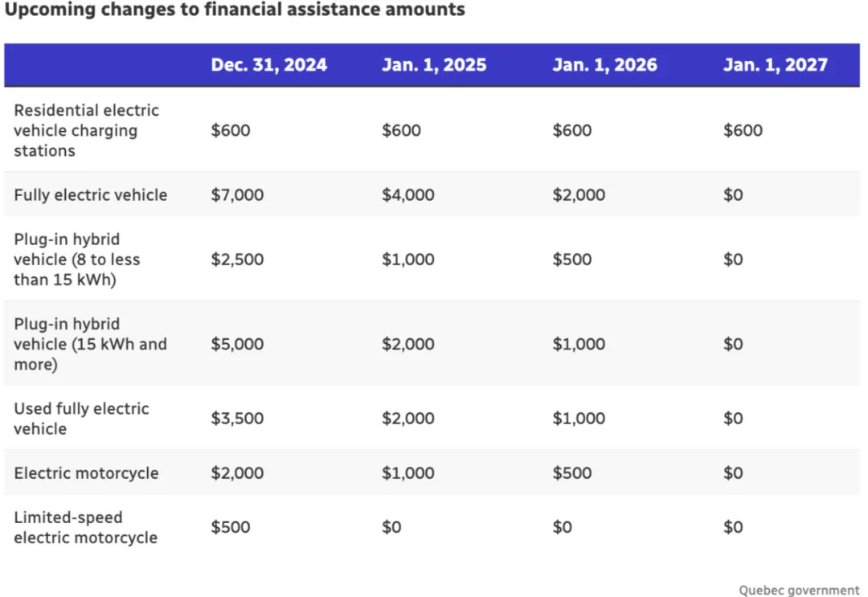Click the table title about financial assistance
Image resolution: width=868 pixels, height=597 pixels.
click(x=235, y=10)
